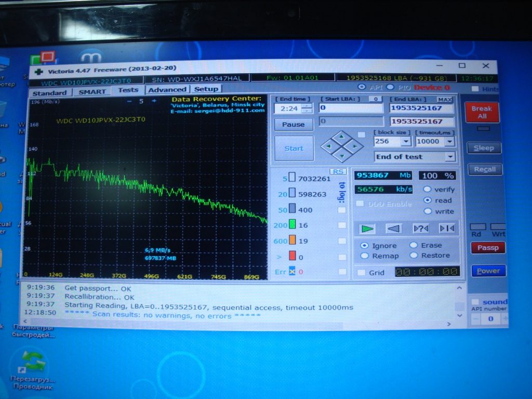Select the verify test mode
Image resolution: width=532 pixels, height=399 pixels.
(427, 189)
